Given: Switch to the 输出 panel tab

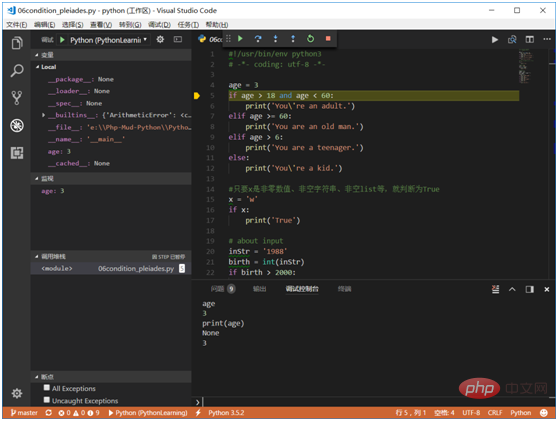Looking at the screenshot, I should (259, 289).
